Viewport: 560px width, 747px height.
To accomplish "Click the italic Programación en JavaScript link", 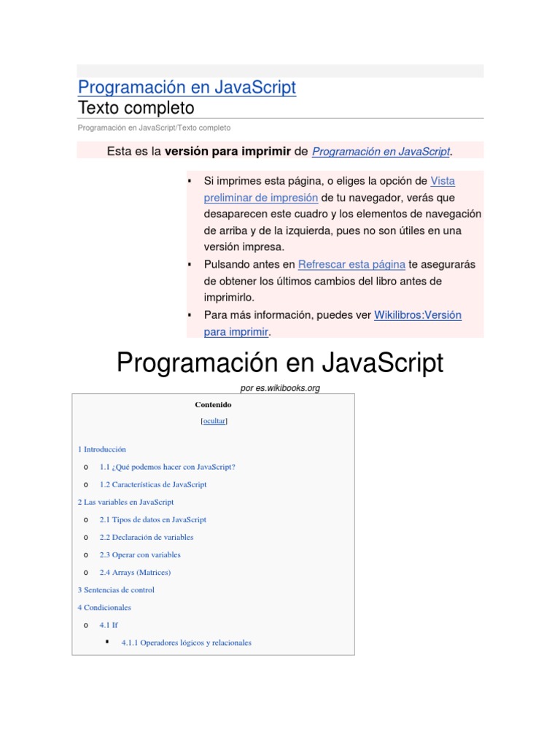I will click(x=381, y=152).
